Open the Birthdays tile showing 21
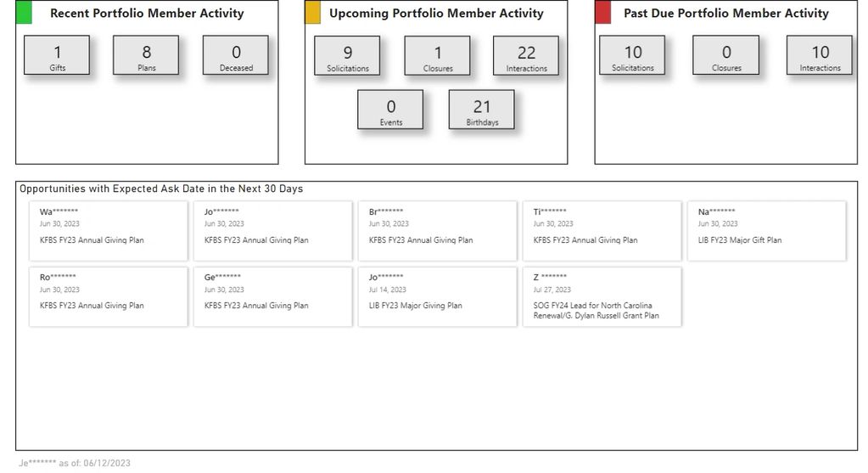Image resolution: width=868 pixels, height=473 pixels. tap(481, 110)
